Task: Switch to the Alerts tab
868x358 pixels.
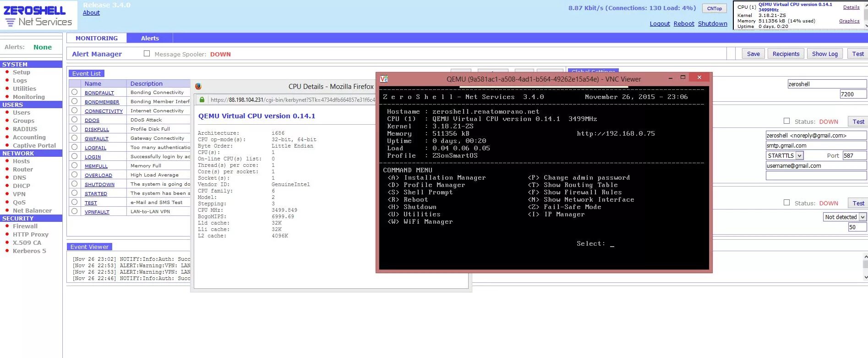Action: point(150,38)
